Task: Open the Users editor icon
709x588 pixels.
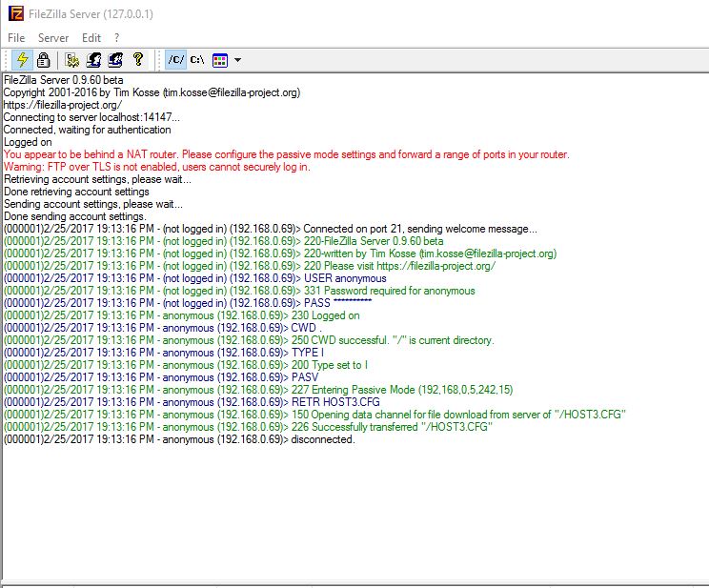Action: (x=93, y=60)
